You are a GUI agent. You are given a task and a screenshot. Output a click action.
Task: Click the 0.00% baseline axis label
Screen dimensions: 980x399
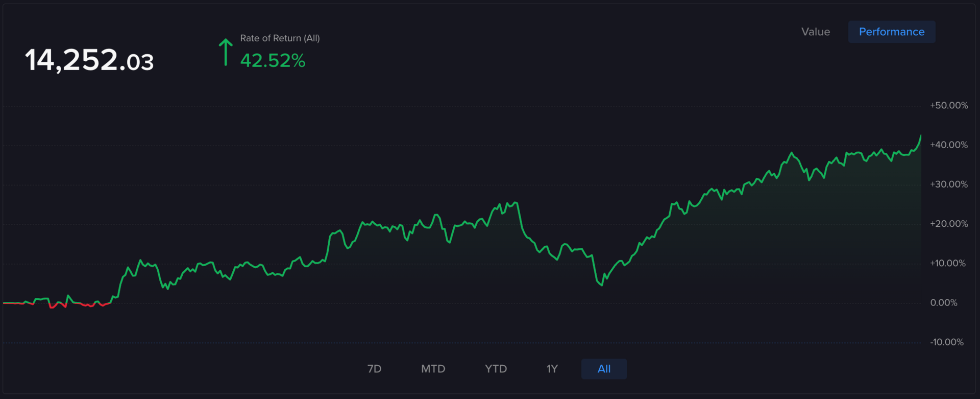click(943, 303)
